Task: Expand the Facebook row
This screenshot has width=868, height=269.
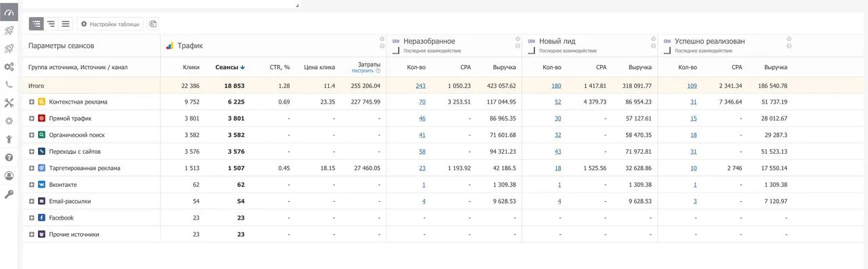Action: pos(31,218)
